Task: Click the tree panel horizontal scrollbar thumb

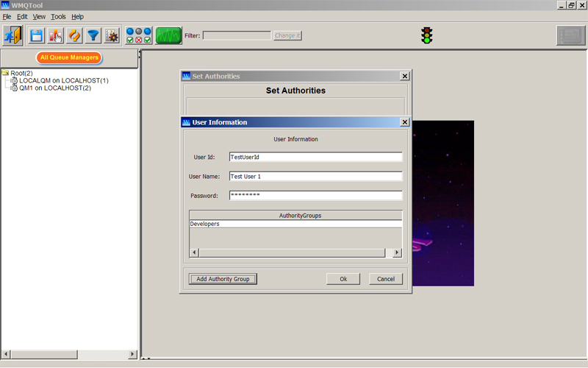Action: [x=44, y=354]
